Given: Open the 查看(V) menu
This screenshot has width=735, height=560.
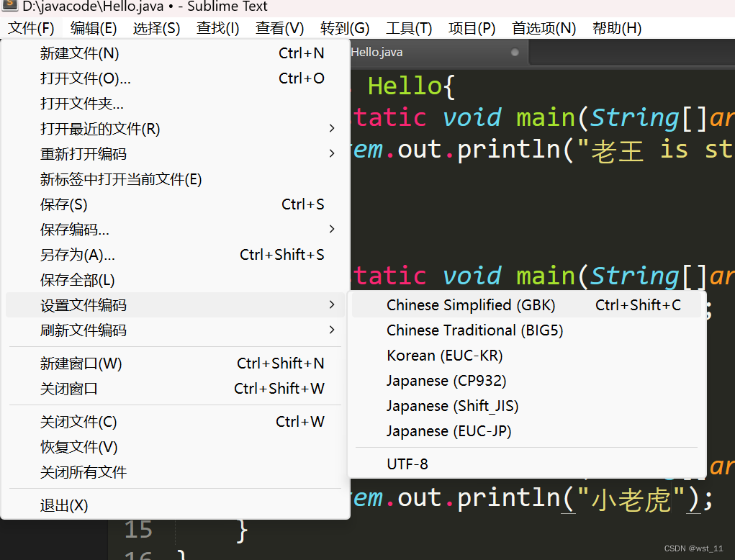Looking at the screenshot, I should click(279, 29).
